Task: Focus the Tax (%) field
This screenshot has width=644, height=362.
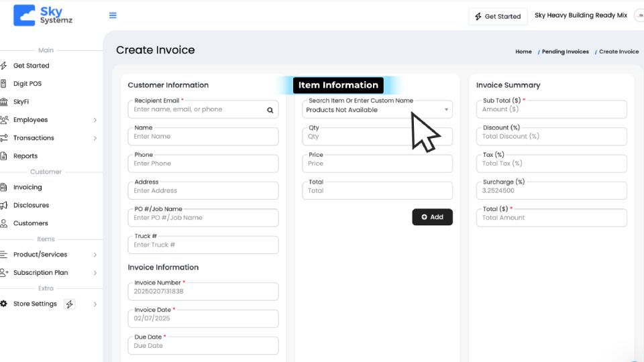Action: (x=551, y=164)
